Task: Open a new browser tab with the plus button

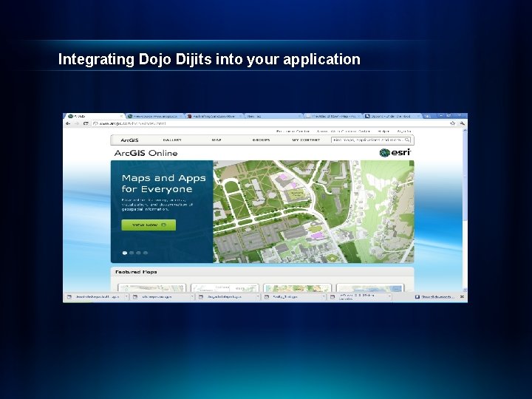Action: click(428, 116)
